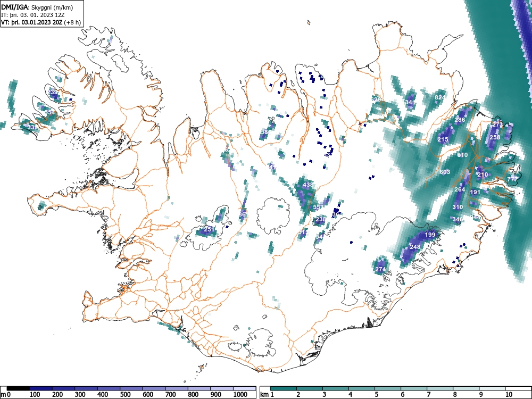Click the pale lavender swatch between 900 and 1000 m

pyautogui.click(x=222, y=388)
